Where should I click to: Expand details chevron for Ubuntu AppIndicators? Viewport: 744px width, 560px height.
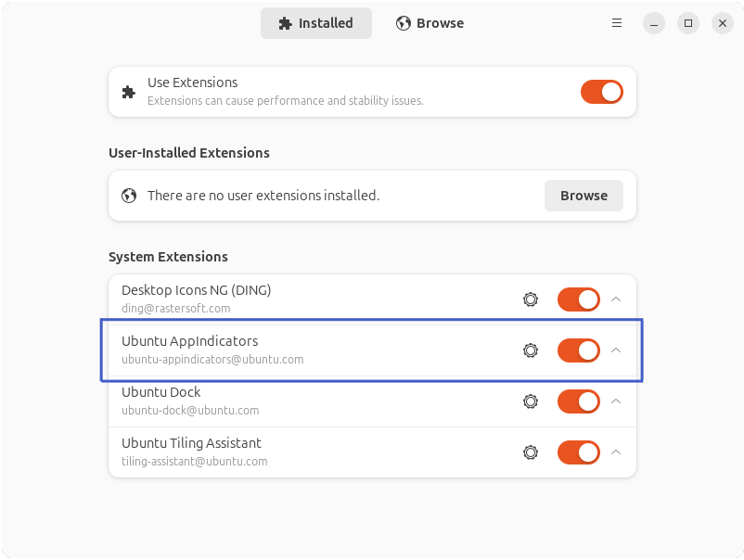[x=616, y=350]
